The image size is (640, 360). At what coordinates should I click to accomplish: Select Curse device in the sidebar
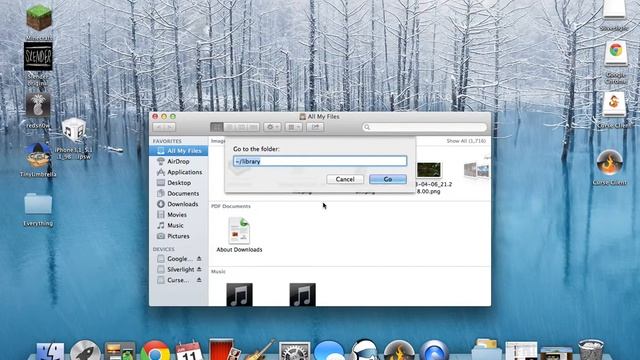(173, 280)
